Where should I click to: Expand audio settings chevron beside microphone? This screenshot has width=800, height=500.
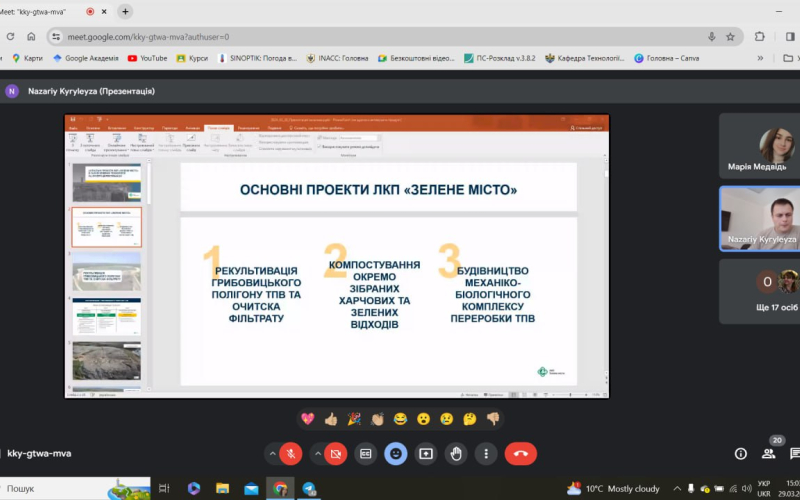(272, 454)
